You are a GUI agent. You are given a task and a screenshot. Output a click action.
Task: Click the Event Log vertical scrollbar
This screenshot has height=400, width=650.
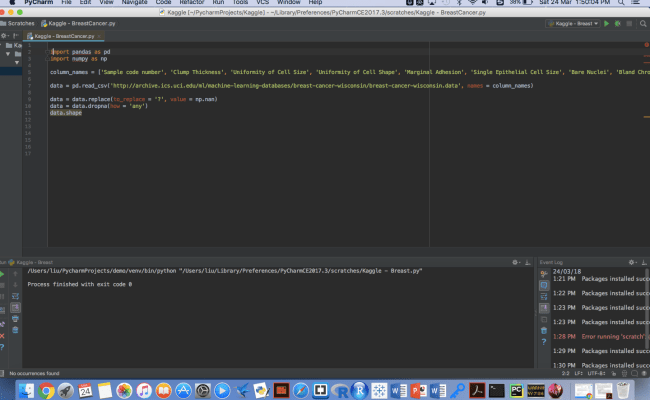coord(648,309)
